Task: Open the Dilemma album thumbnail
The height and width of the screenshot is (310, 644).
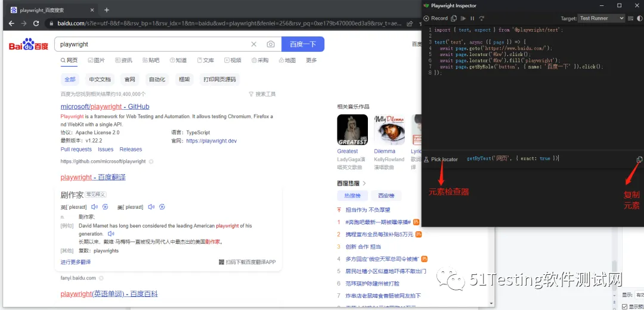Action: pyautogui.click(x=389, y=130)
